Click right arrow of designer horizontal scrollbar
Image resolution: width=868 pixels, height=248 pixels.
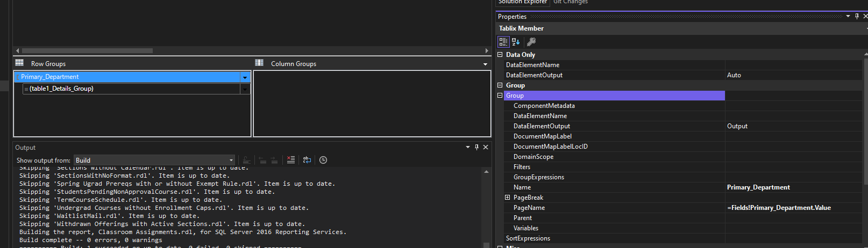point(487,50)
